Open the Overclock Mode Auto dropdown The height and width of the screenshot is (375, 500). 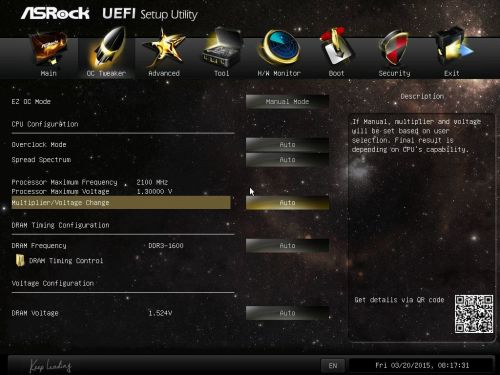click(x=287, y=145)
